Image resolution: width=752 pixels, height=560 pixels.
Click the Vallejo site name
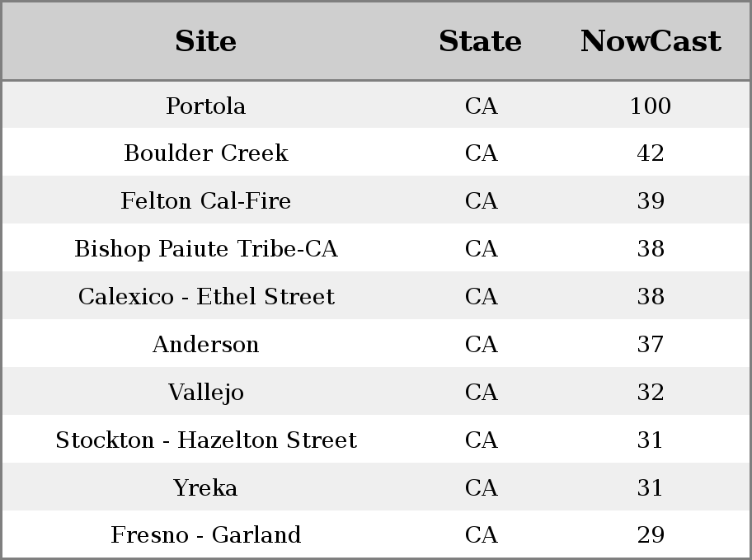point(206,393)
